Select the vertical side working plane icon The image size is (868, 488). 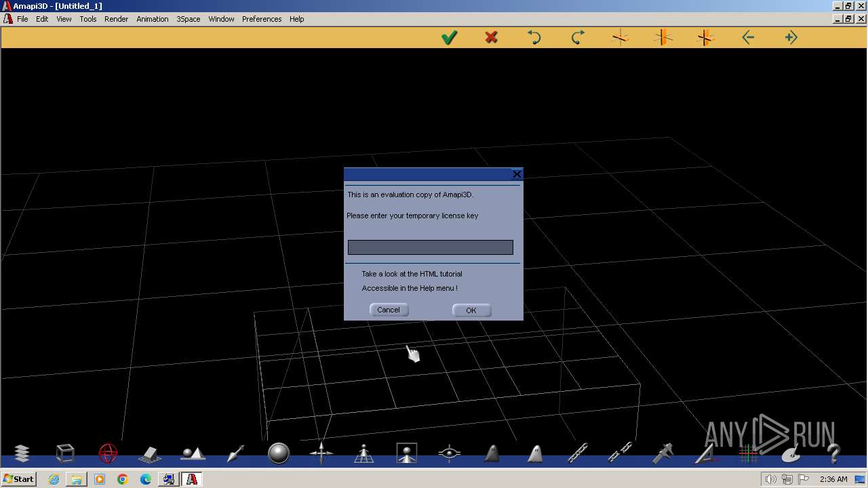(663, 37)
